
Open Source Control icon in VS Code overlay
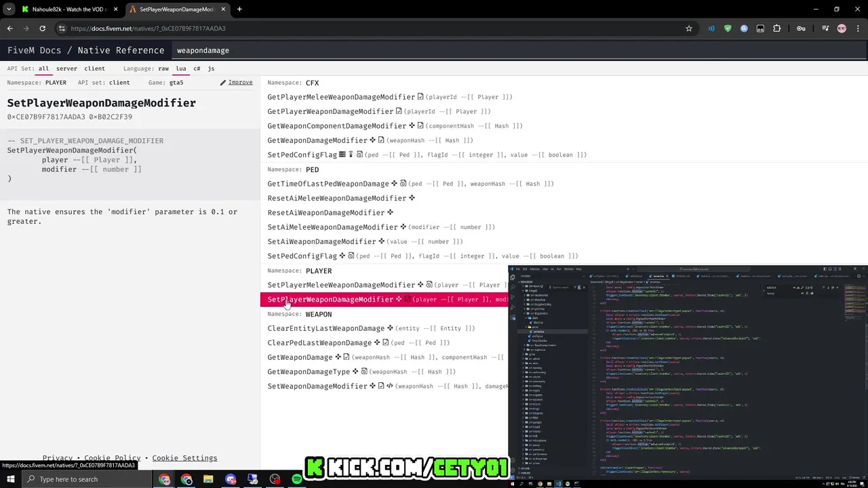pos(512,297)
